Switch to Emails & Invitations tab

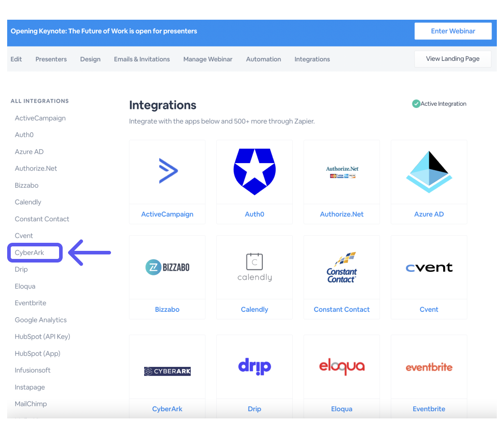(142, 59)
